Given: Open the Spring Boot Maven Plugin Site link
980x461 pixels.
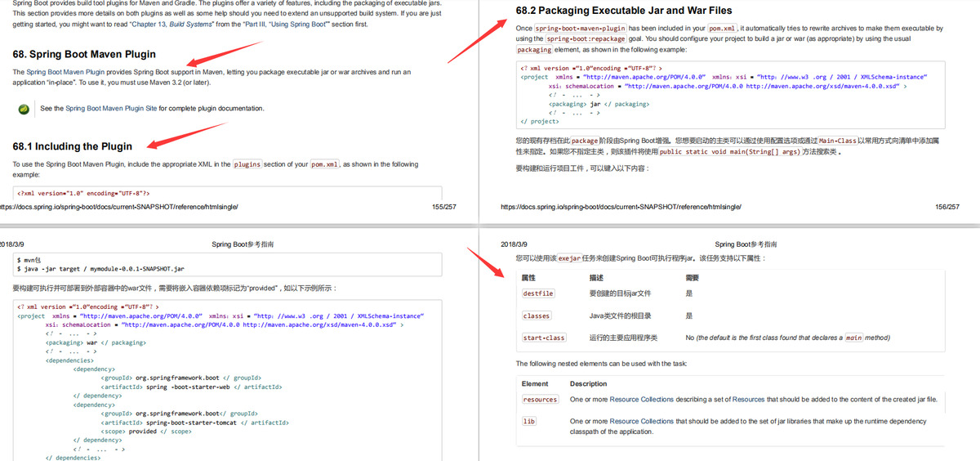Looking at the screenshot, I should click(x=110, y=109).
